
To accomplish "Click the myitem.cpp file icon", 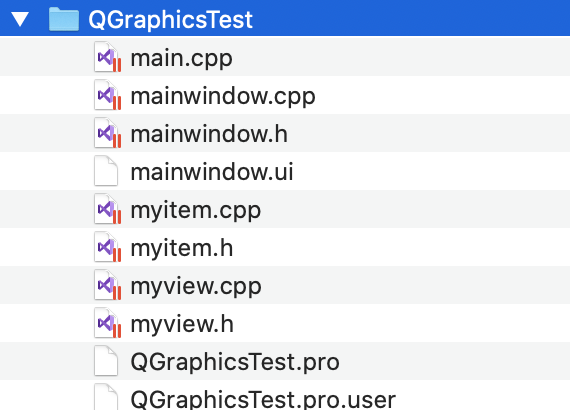I will tap(108, 209).
